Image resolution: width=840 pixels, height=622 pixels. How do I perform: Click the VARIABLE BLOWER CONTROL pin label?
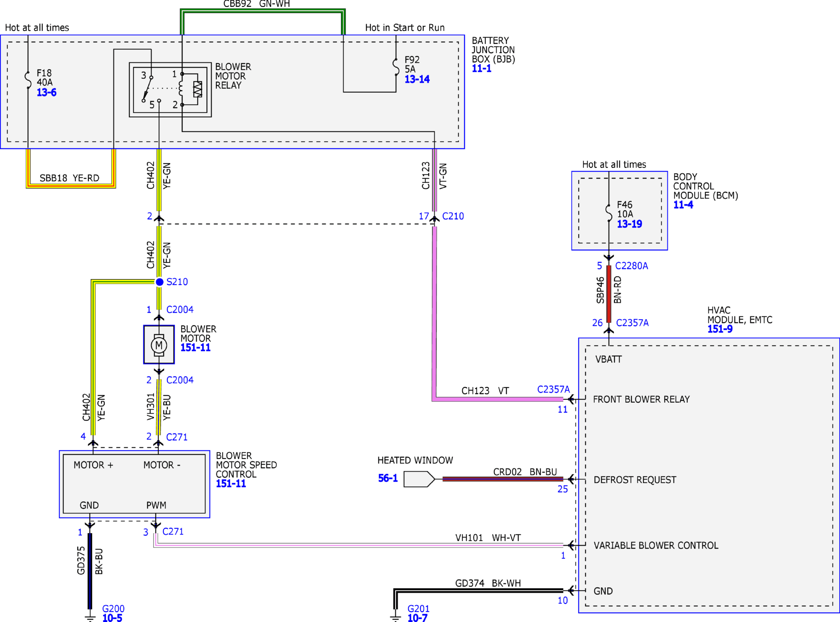pos(656,545)
